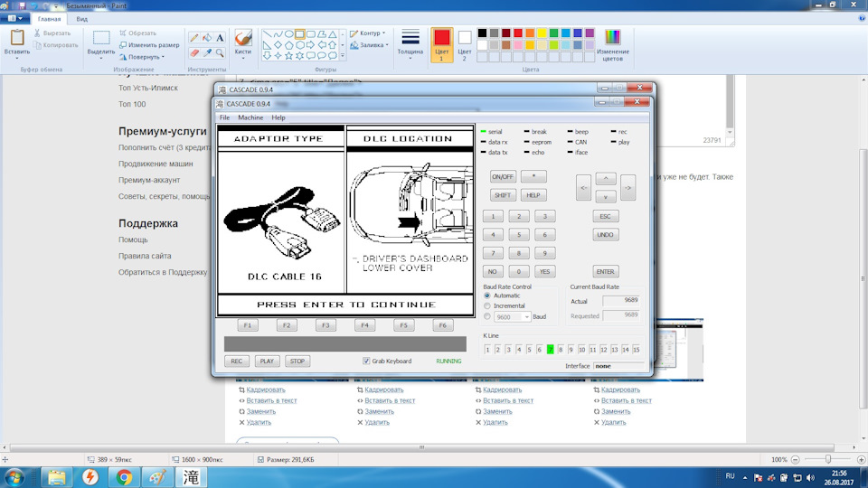Expand the Выделить selection options arrow
Viewport: 868px width, 488px height.
100,58
